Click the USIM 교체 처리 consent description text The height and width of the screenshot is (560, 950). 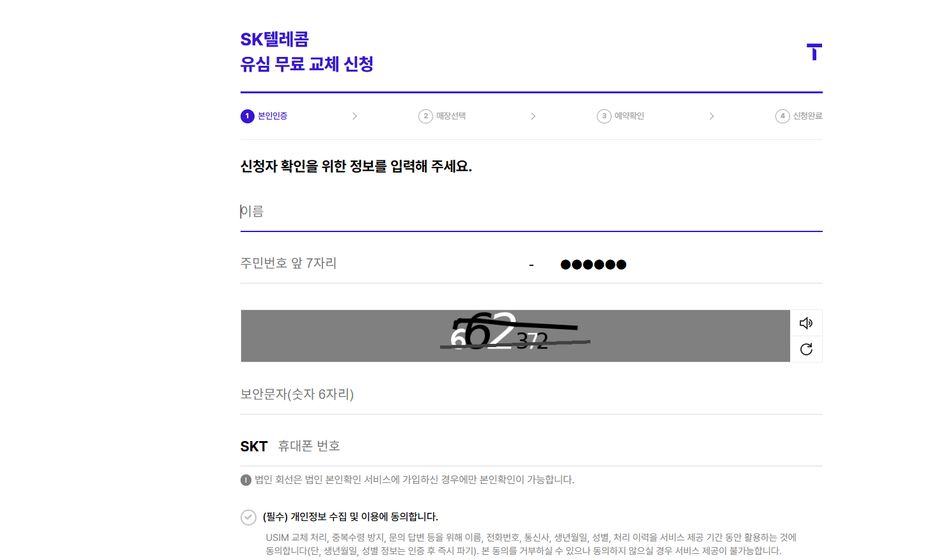click(531, 544)
